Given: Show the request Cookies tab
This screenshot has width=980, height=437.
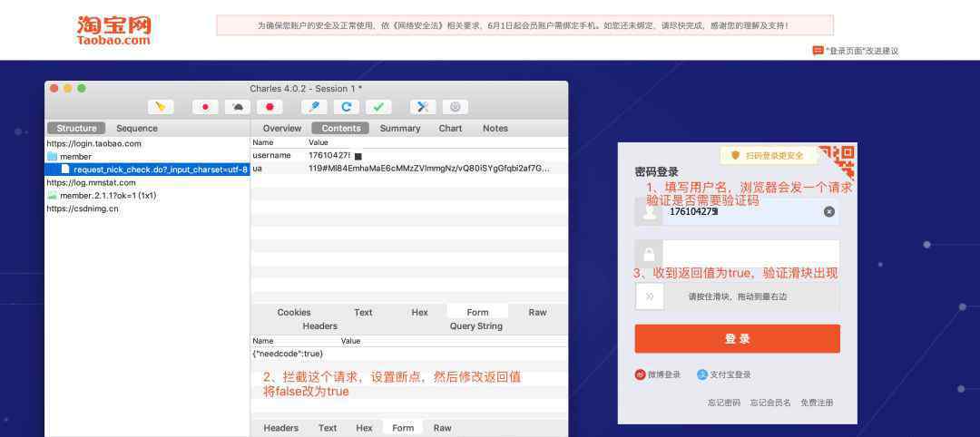Looking at the screenshot, I should point(294,312).
